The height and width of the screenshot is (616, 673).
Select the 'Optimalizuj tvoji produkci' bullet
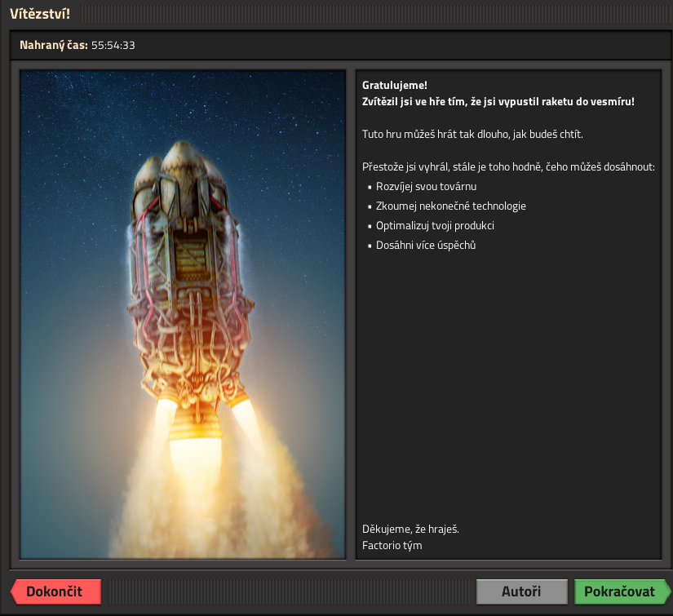click(x=435, y=226)
